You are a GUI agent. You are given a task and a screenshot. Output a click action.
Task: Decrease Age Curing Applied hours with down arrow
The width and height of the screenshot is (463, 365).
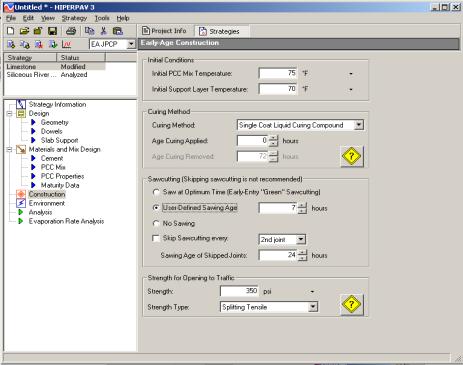(x=273, y=143)
